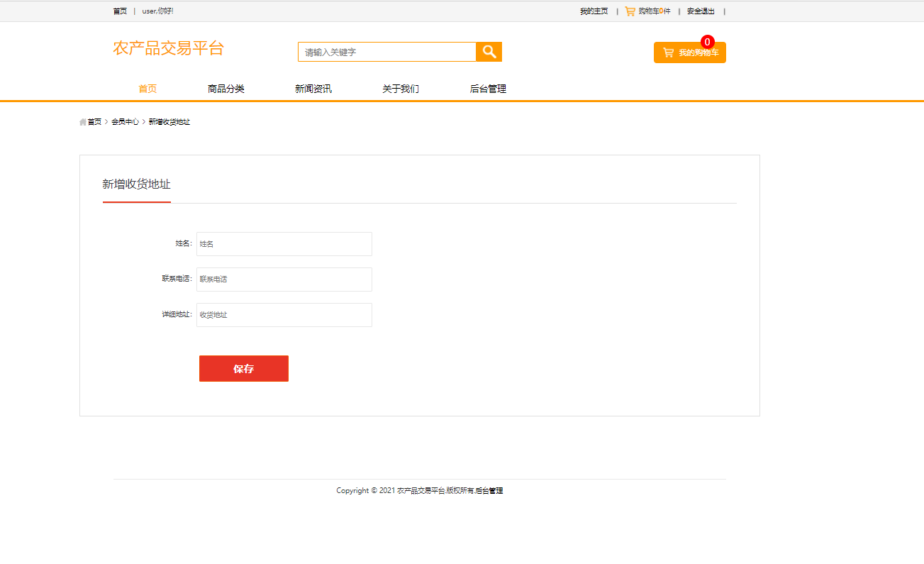Click the 详细地址 address input field
This screenshot has width=924, height=564.
[x=284, y=314]
